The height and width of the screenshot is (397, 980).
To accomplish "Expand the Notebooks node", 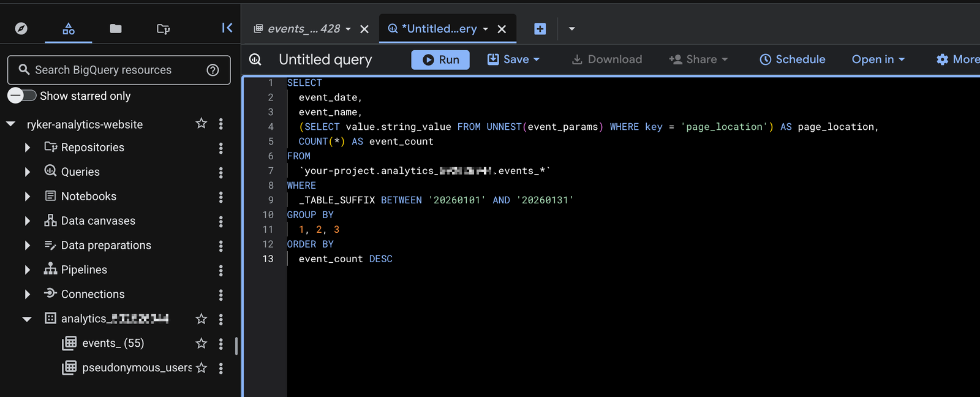I will pyautogui.click(x=27, y=197).
